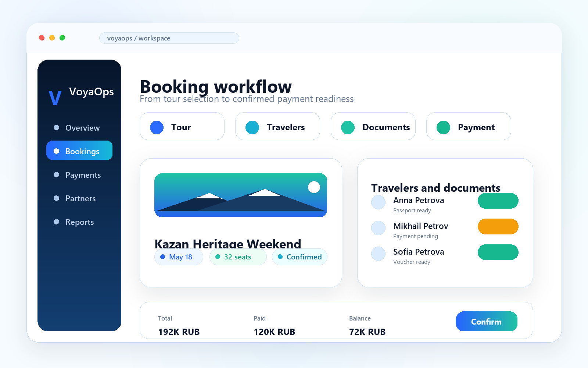
Task: Open the Documents workflow step
Action: pyautogui.click(x=373, y=126)
